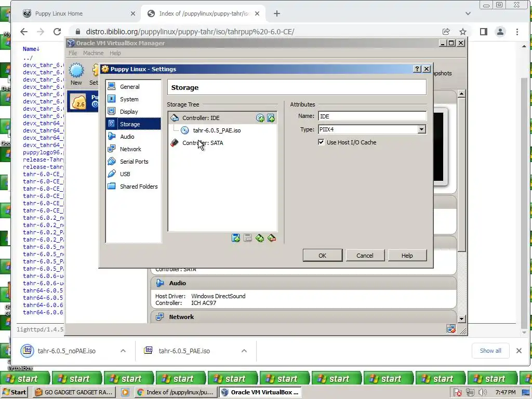Add optical drive to IDE controller
The height and width of the screenshot is (399, 532).
(260, 118)
